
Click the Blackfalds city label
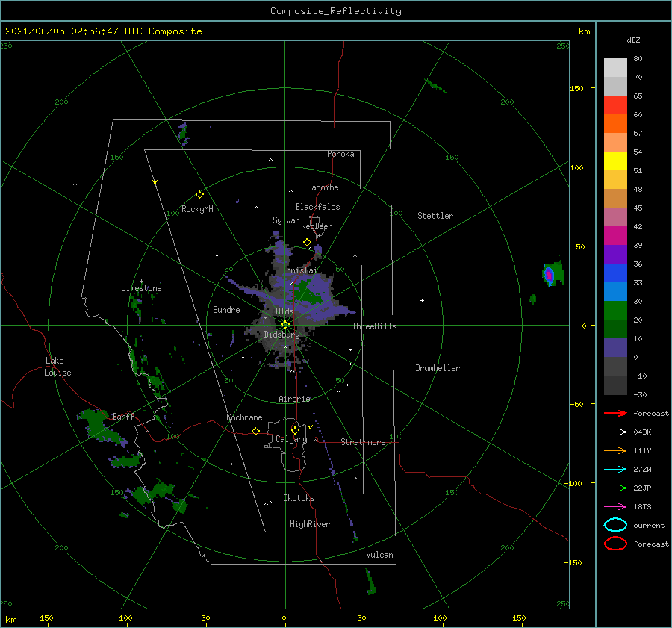click(317, 207)
